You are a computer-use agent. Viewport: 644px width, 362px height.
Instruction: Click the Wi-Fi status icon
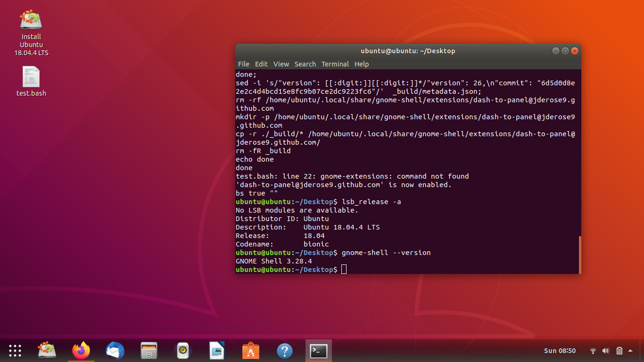click(x=593, y=350)
